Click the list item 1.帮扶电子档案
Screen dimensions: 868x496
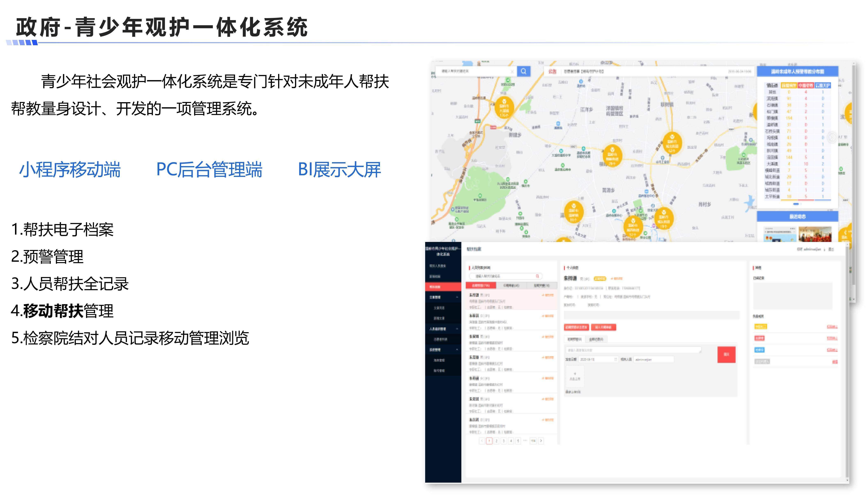(x=62, y=229)
